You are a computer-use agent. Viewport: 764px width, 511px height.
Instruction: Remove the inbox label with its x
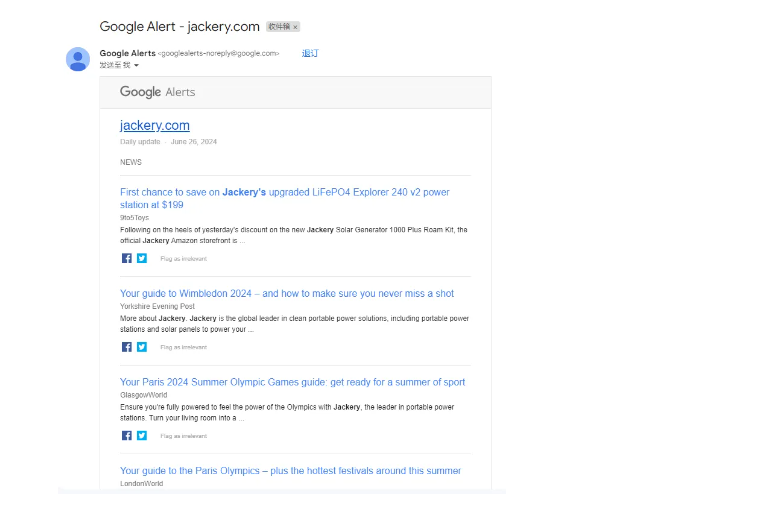[x=295, y=27]
